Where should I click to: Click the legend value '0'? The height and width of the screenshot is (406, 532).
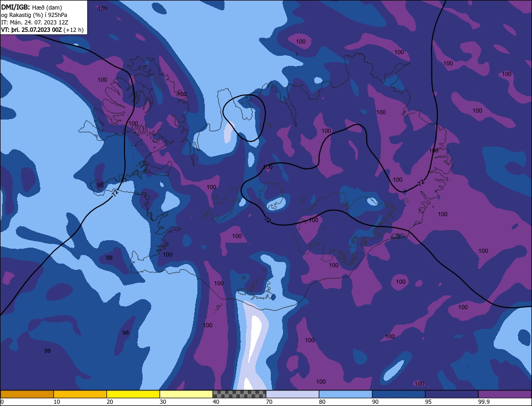click(2, 402)
